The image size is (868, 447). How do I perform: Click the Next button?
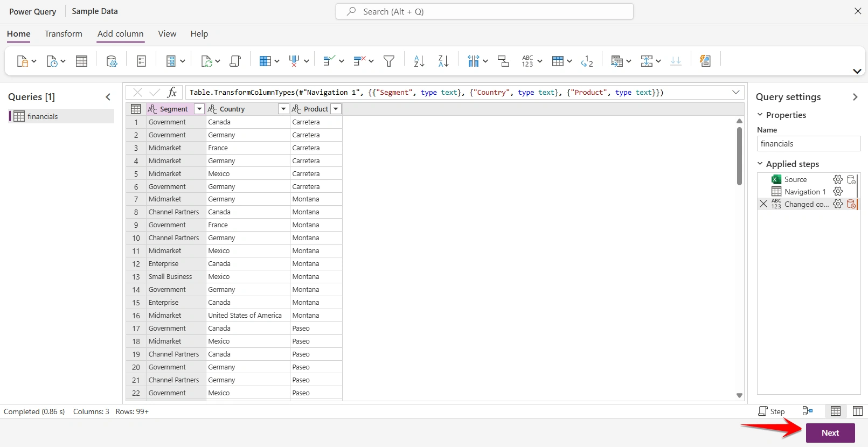pyautogui.click(x=830, y=433)
